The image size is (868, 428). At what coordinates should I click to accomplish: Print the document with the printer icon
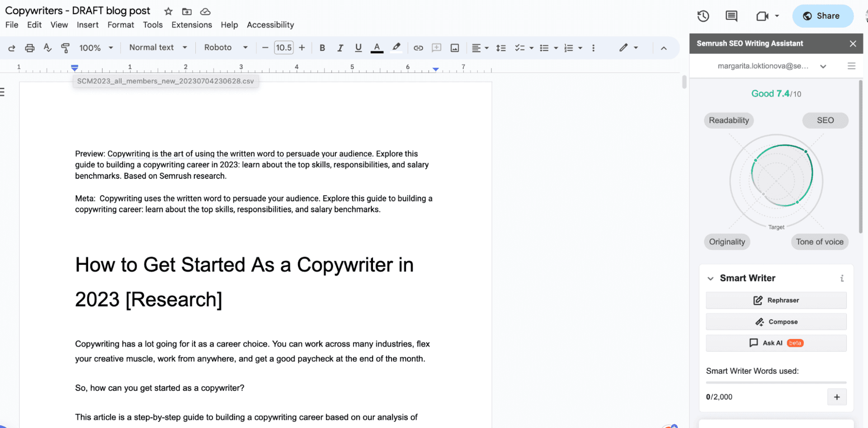click(x=30, y=48)
